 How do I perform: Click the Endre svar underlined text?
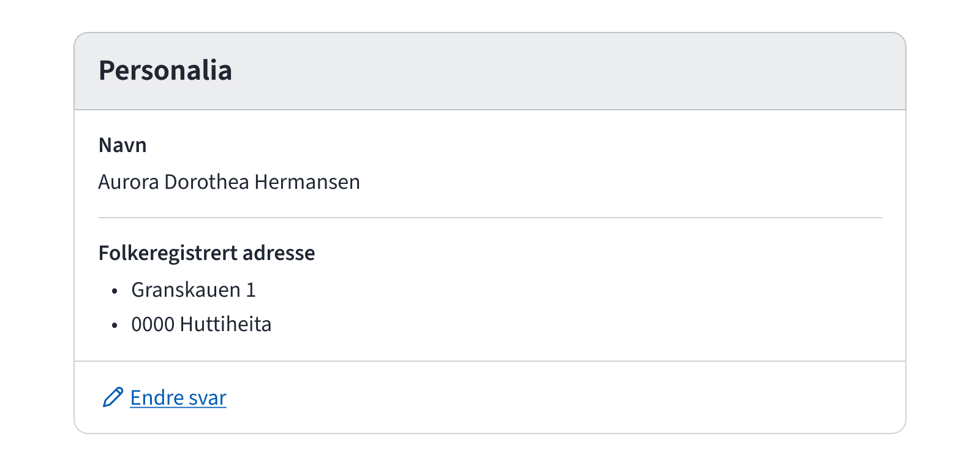tap(177, 397)
